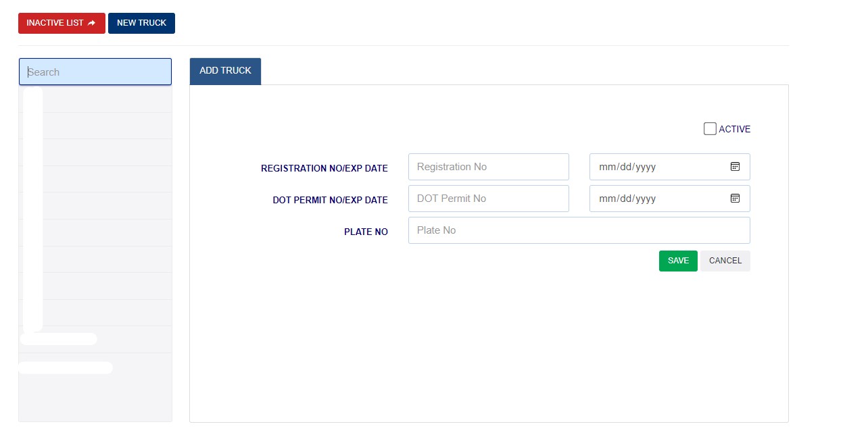Switch to the Add Truck tab

click(225, 71)
